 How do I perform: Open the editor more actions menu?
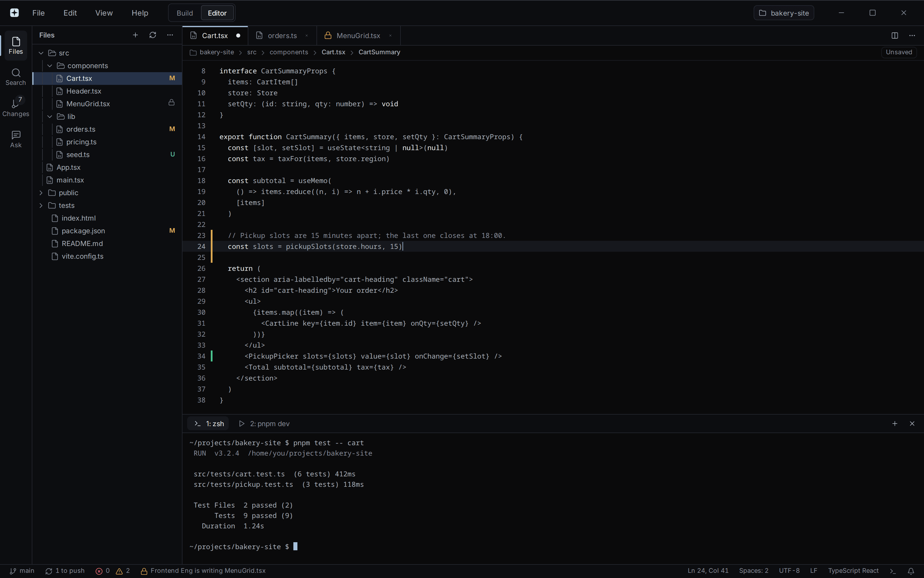pyautogui.click(x=912, y=36)
